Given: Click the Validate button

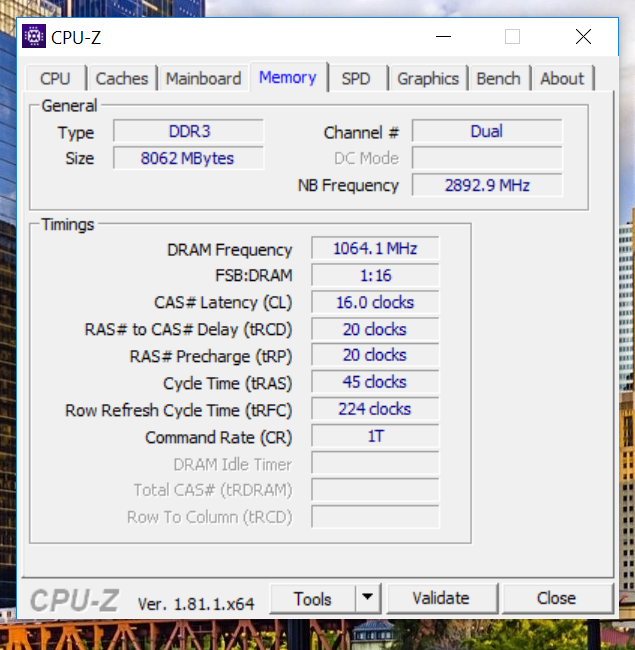Looking at the screenshot, I should coord(441,599).
